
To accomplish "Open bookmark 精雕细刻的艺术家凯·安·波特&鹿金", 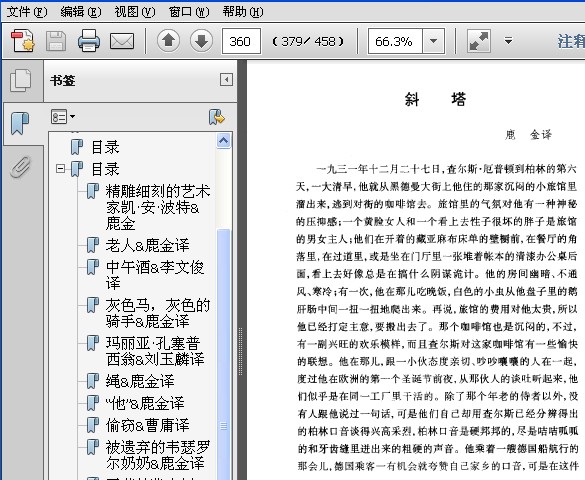I will 158,207.
